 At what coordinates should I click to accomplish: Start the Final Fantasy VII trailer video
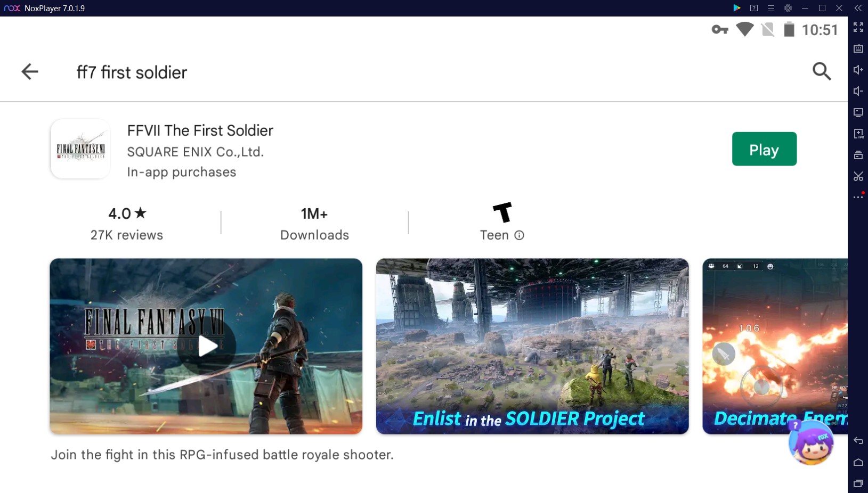click(x=206, y=346)
